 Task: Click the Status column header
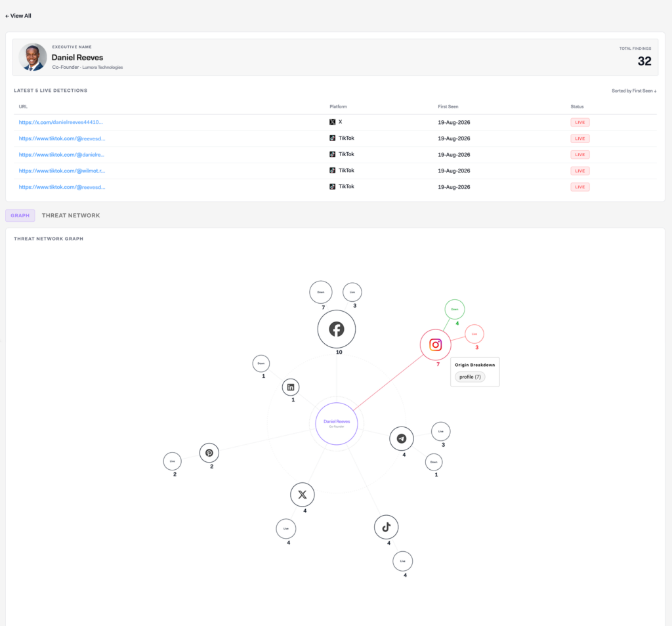577,107
